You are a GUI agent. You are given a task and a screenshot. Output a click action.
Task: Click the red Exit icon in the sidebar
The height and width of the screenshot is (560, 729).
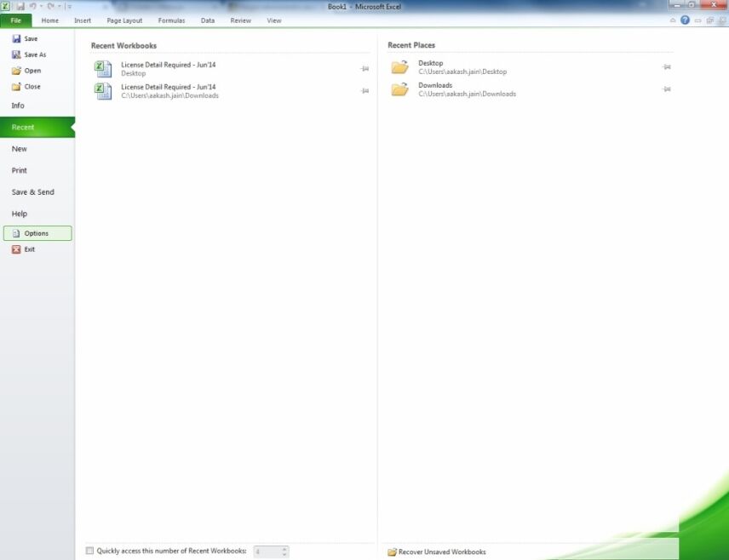pyautogui.click(x=17, y=249)
